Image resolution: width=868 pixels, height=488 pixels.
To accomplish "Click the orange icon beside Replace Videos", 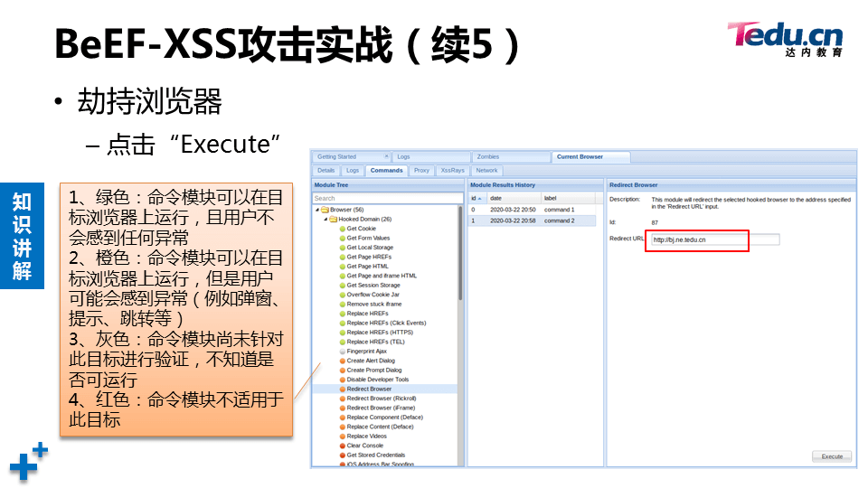I will pos(342,436).
